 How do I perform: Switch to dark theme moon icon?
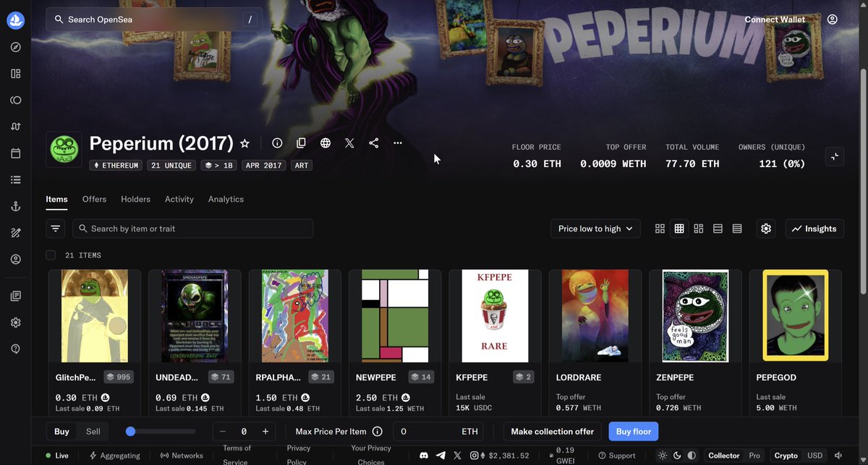[677, 456]
